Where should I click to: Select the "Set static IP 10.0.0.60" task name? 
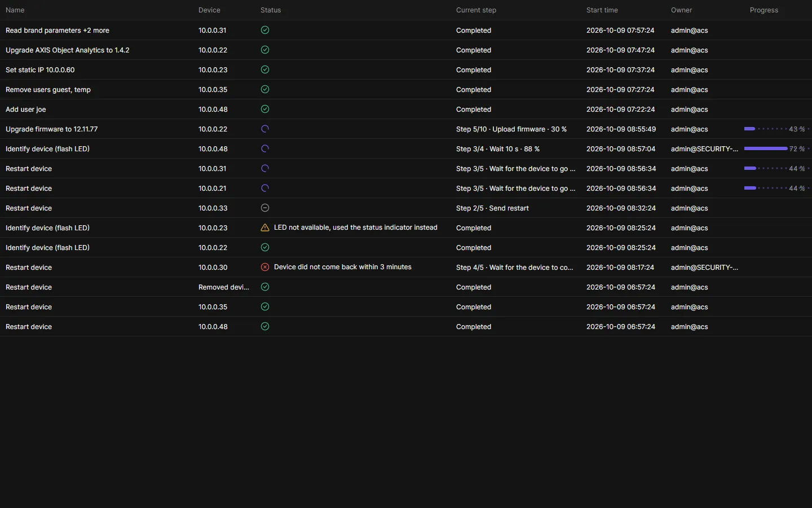point(40,70)
